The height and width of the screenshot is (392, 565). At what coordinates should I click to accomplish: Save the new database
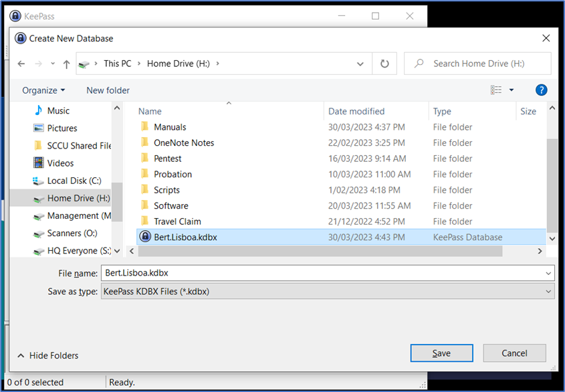441,353
